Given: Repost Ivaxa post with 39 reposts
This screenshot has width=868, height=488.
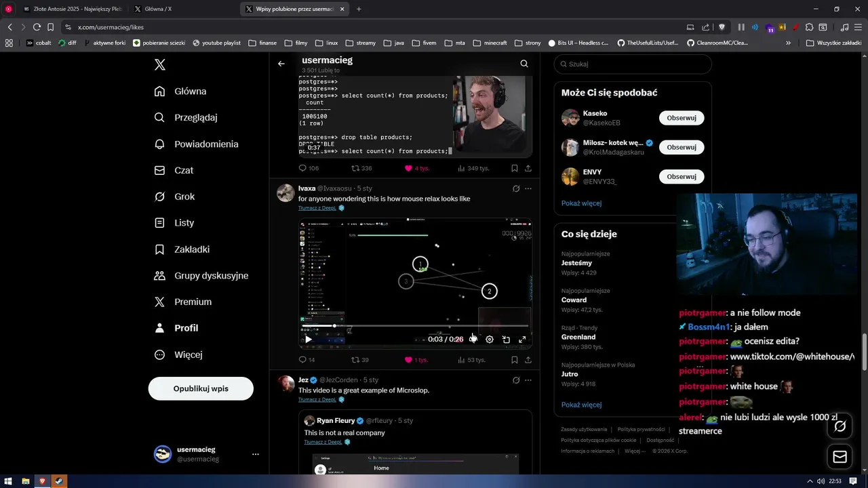Looking at the screenshot, I should point(359,360).
